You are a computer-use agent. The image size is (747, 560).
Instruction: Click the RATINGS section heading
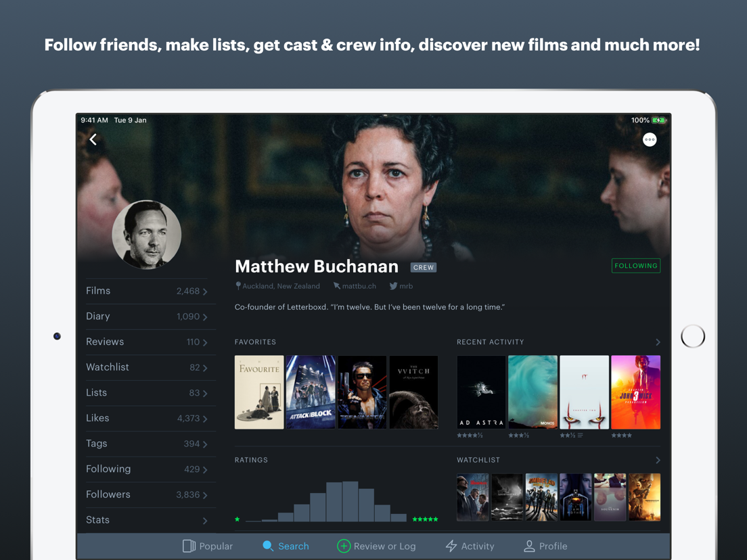coord(251,460)
